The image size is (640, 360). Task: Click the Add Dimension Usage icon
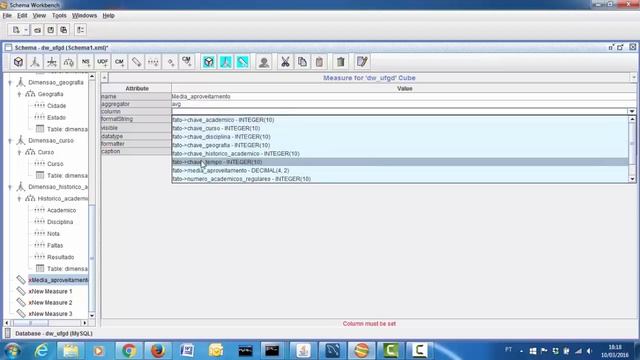tap(52, 62)
